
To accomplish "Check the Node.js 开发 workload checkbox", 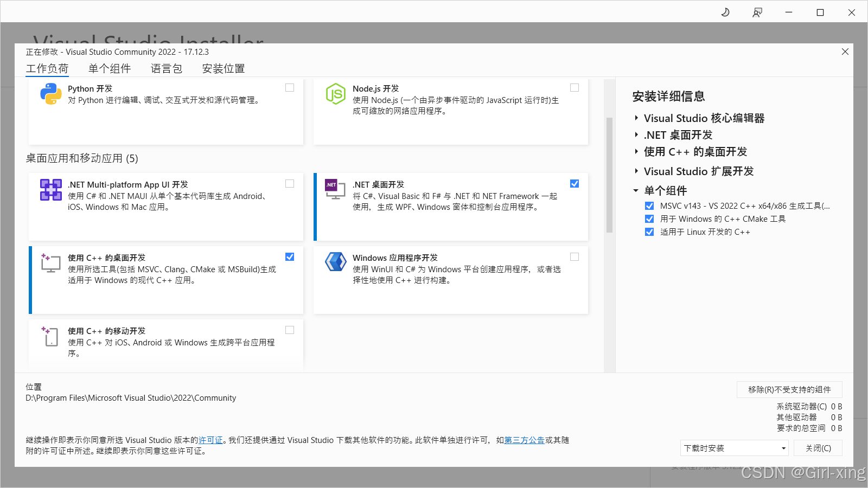I will pos(575,87).
